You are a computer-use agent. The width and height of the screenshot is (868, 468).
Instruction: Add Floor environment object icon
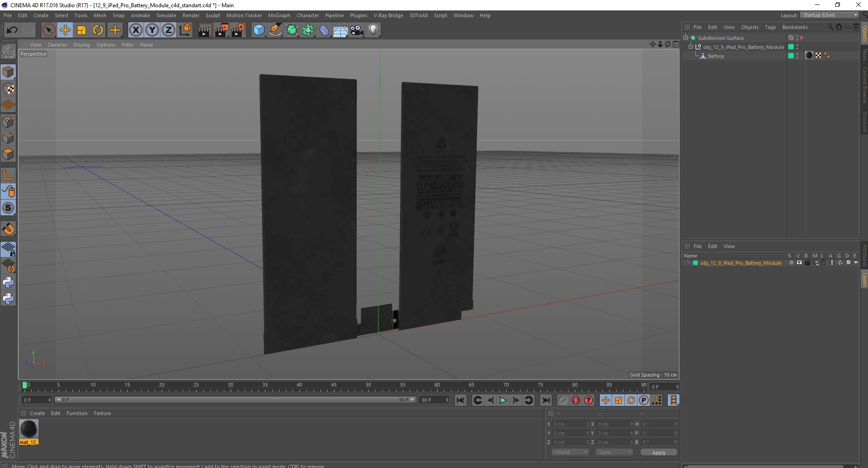[341, 30]
